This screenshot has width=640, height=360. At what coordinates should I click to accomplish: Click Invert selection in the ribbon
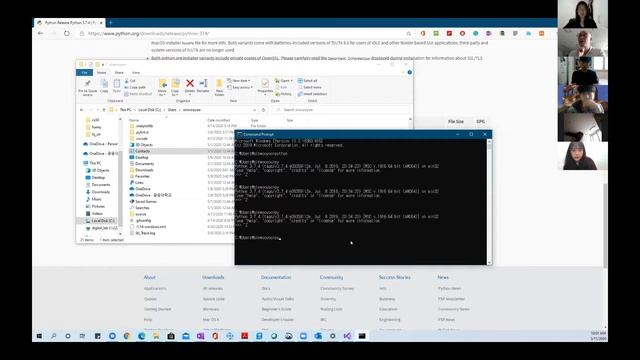(312, 94)
